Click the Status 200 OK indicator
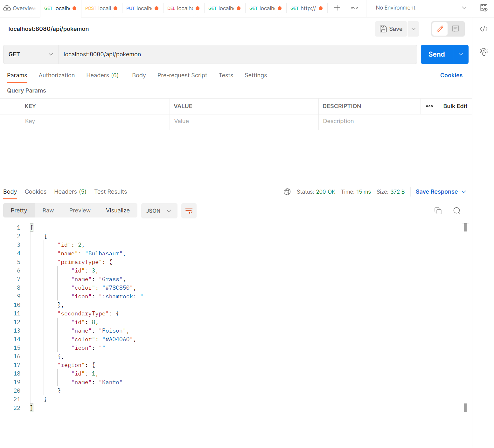The height and width of the screenshot is (448, 494). pos(316,192)
